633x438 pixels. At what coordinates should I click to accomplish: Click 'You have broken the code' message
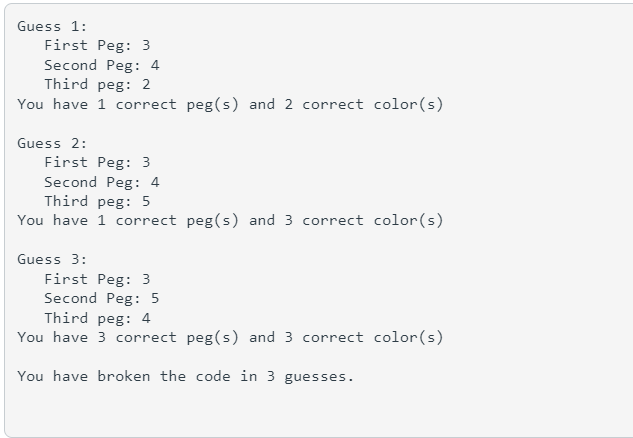click(x=124, y=376)
